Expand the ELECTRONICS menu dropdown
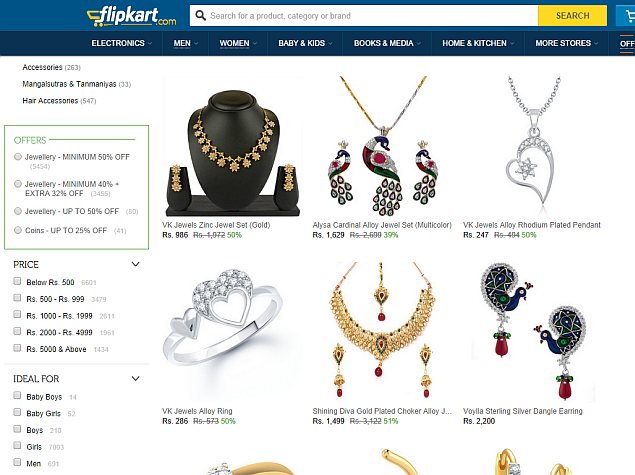The height and width of the screenshot is (475, 635). click(x=121, y=43)
